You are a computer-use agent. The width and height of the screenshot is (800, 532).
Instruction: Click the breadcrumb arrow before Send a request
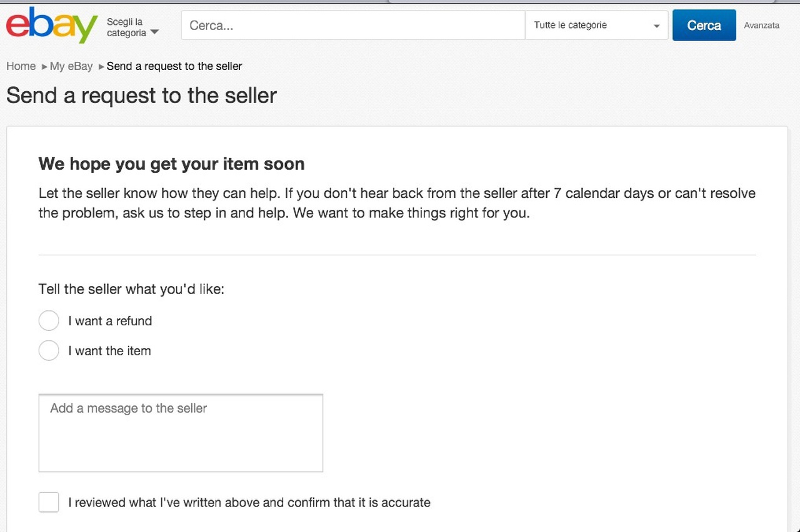pos(101,66)
